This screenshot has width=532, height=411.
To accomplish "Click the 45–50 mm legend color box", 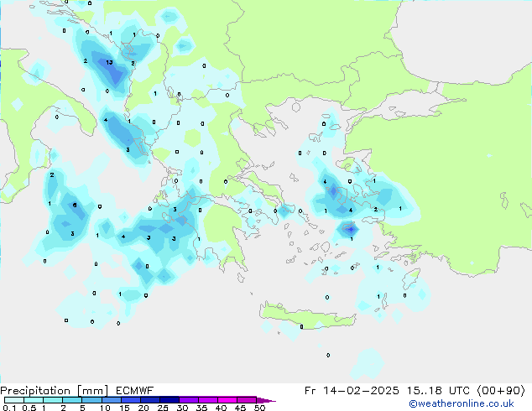I will [247, 400].
